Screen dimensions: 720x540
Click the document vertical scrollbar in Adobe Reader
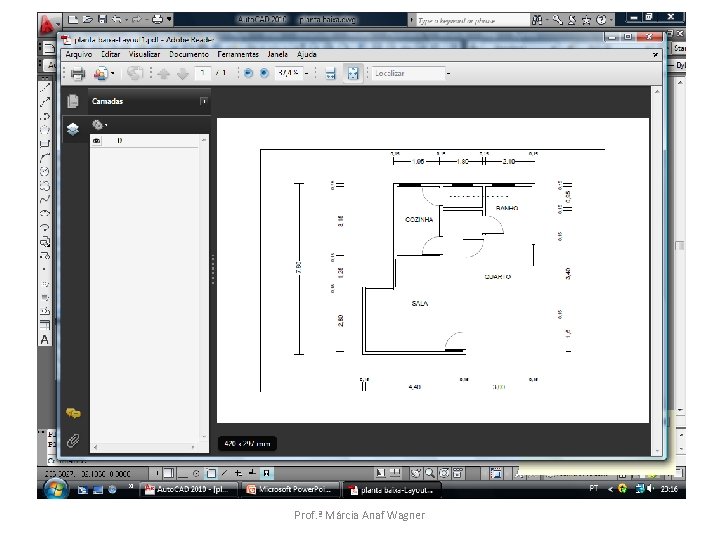pyautogui.click(x=657, y=271)
